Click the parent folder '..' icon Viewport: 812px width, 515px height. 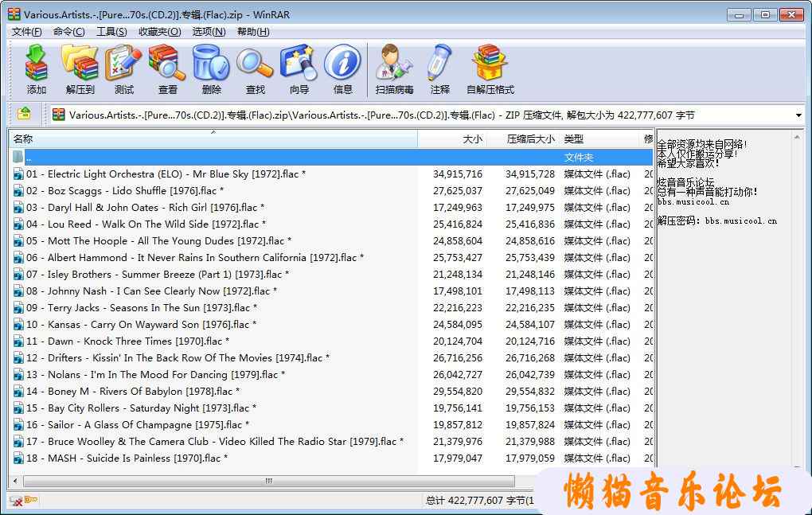[x=18, y=157]
